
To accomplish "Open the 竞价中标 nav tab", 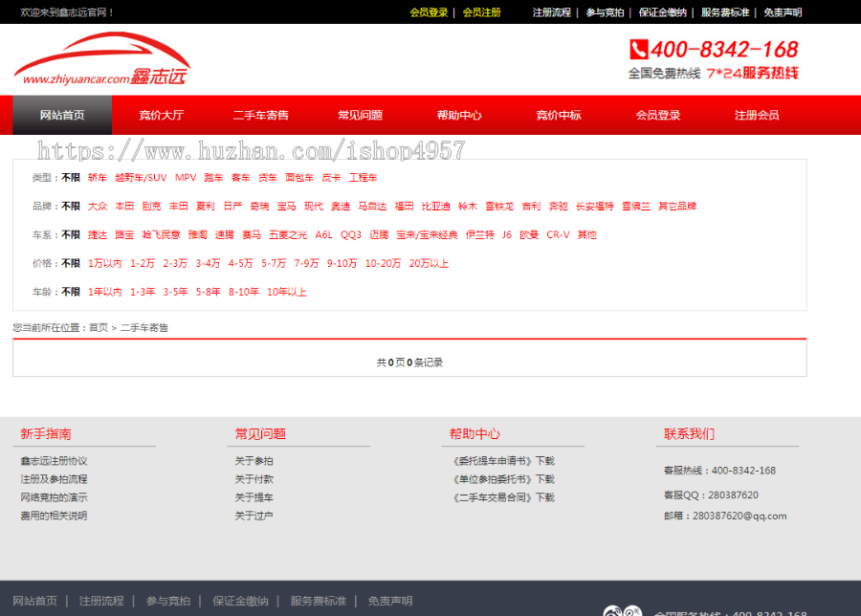I will click(559, 116).
